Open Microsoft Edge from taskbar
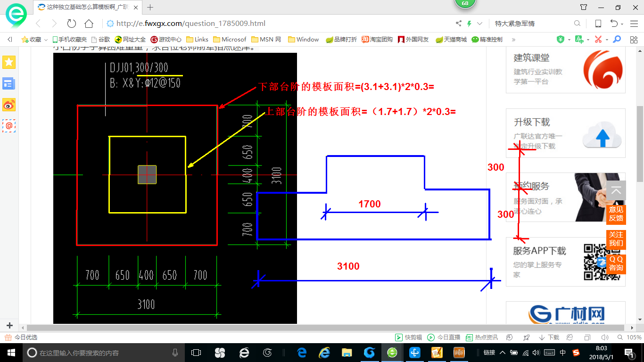 301,353
